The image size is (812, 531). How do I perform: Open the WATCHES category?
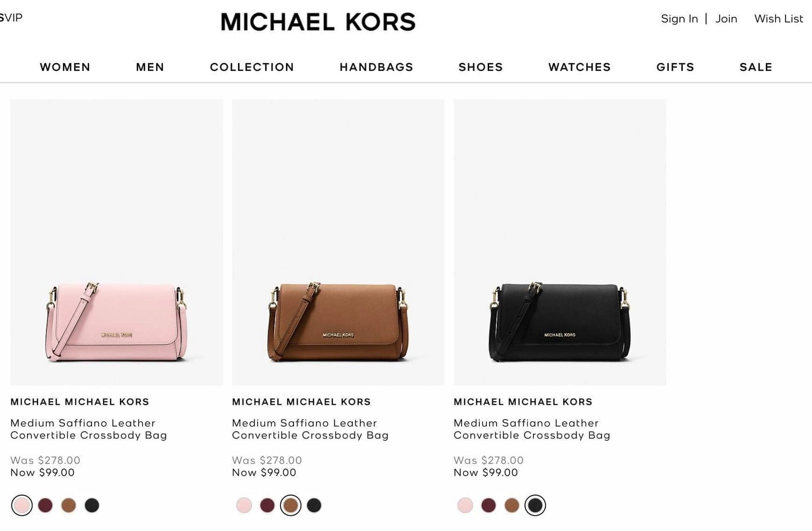click(580, 67)
